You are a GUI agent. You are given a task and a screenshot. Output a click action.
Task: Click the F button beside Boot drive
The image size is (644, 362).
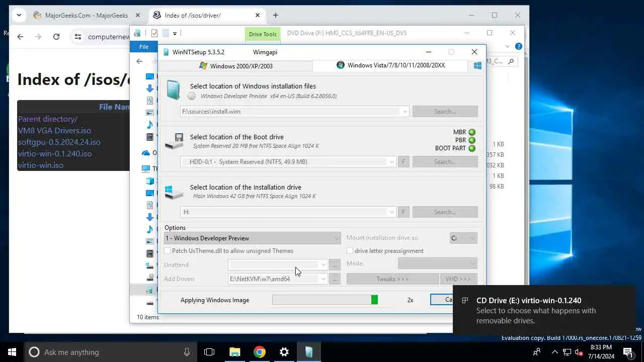coord(403,162)
